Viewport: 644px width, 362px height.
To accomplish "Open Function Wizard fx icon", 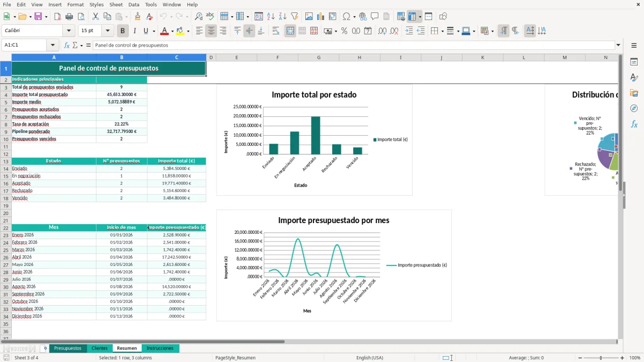I will [x=67, y=45].
